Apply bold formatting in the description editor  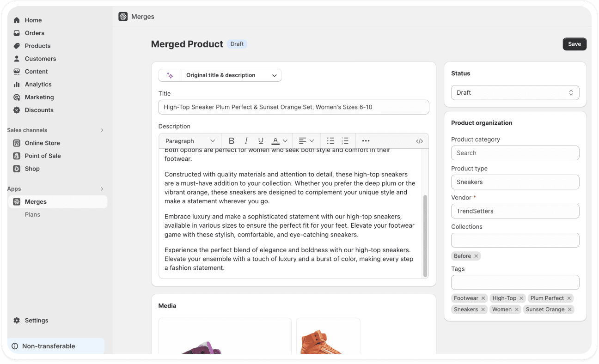pos(232,140)
